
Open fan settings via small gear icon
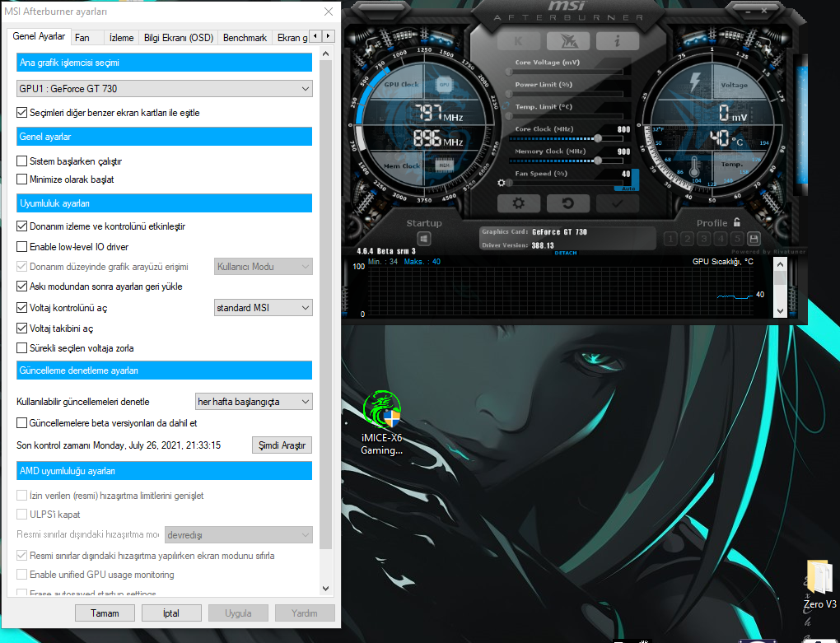click(x=501, y=183)
